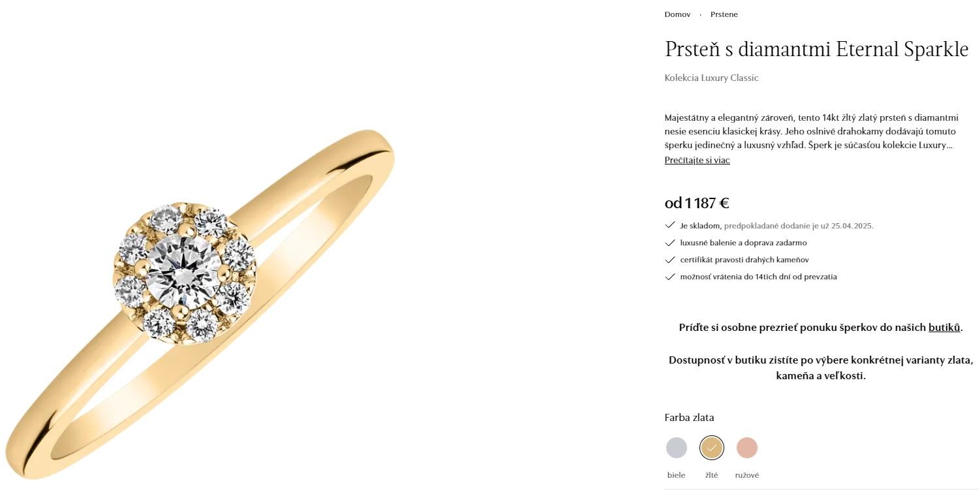
Task: Expand the description via 'Prečítajte si viac'
Action: pyautogui.click(x=697, y=160)
